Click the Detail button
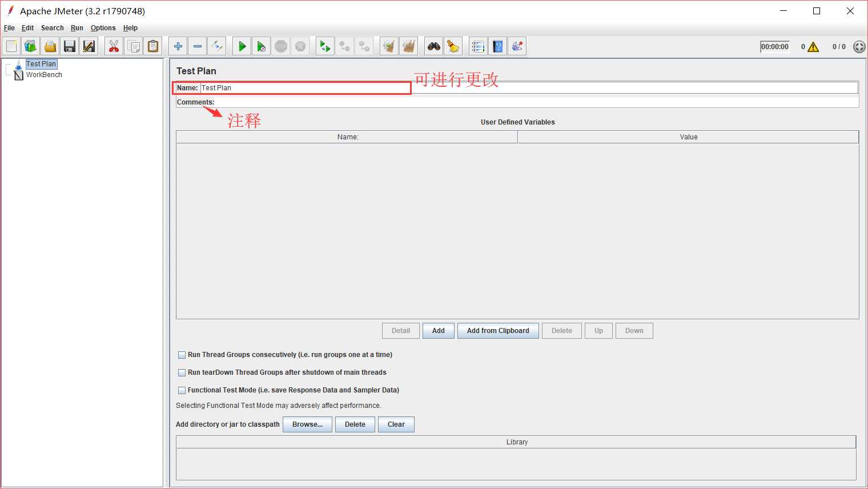The image size is (868, 489). pyautogui.click(x=401, y=331)
